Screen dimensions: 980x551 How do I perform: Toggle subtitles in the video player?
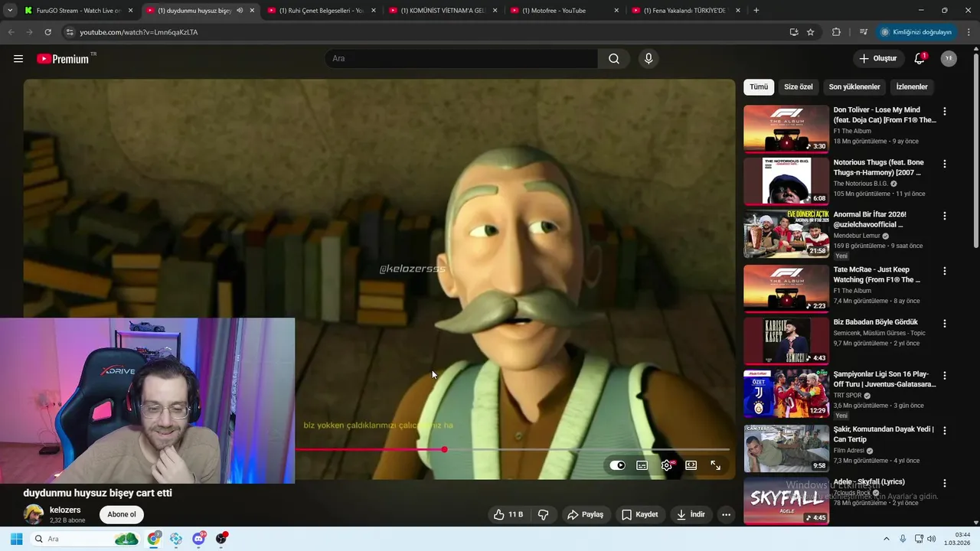coord(642,465)
